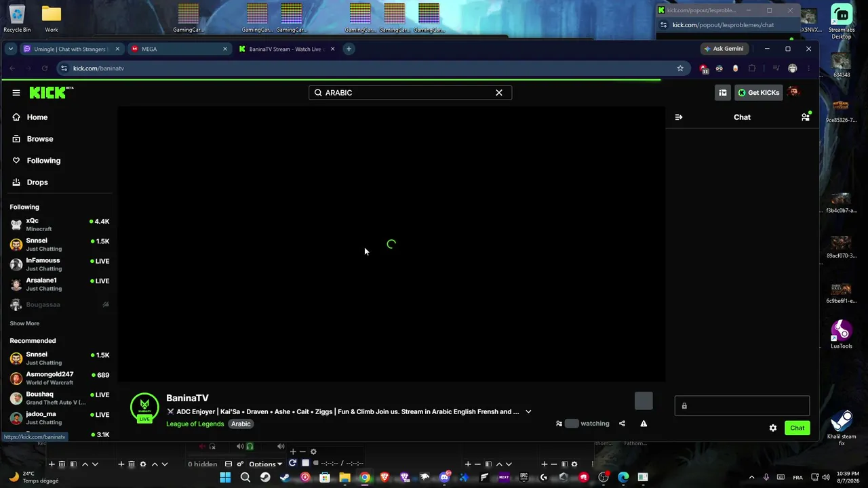The width and height of the screenshot is (868, 488).
Task: Bookmark this page with star icon
Action: click(680, 68)
